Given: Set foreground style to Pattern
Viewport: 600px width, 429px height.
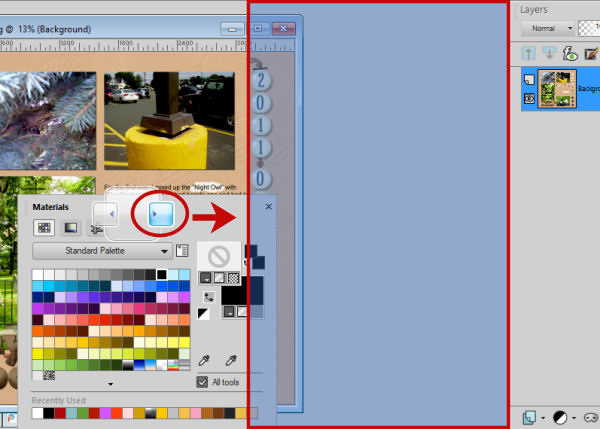Looking at the screenshot, I should [233, 278].
